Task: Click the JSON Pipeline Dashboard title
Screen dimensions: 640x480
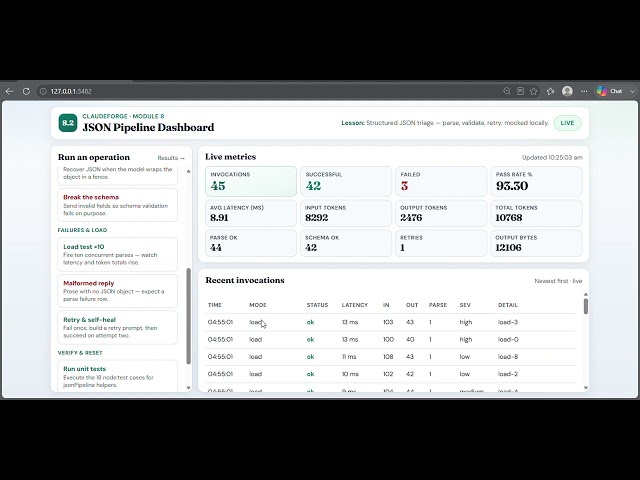Action: tap(148, 127)
